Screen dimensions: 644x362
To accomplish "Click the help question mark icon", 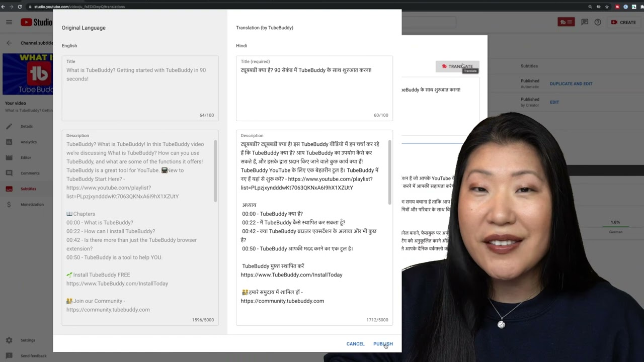I will click(598, 22).
